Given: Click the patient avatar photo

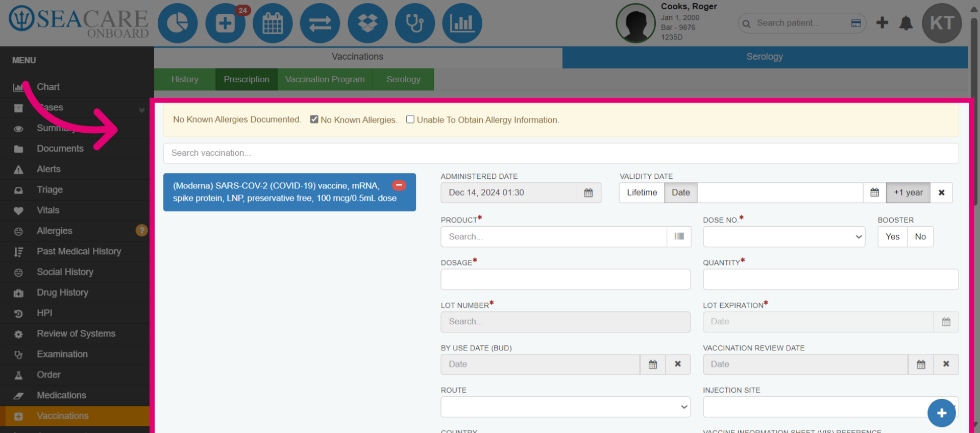Looking at the screenshot, I should point(635,23).
